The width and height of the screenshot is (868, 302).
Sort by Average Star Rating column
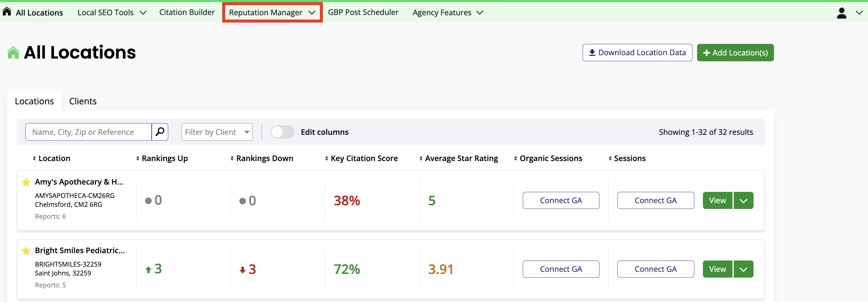point(421,158)
